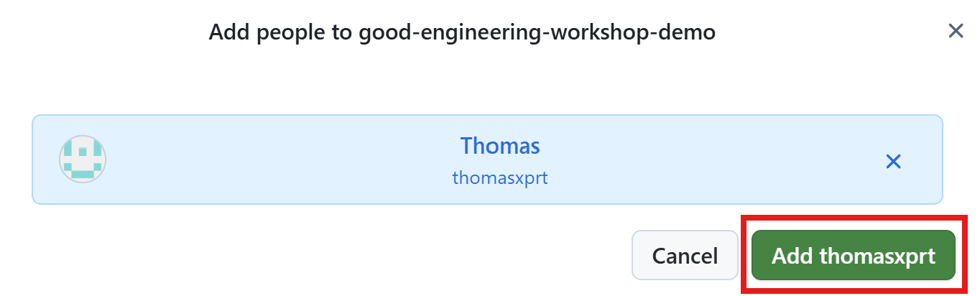The height and width of the screenshot is (296, 980).
Task: Remove Thomas from the selection
Action: 893,161
